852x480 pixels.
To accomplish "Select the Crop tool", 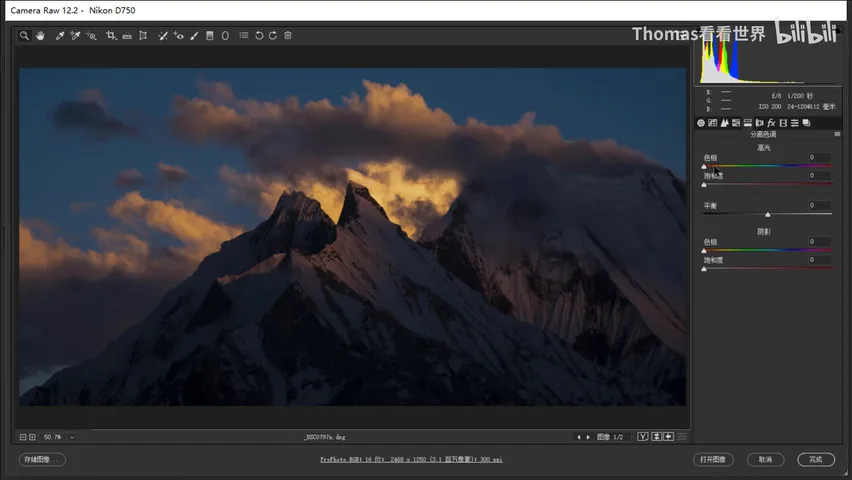I will click(111, 35).
